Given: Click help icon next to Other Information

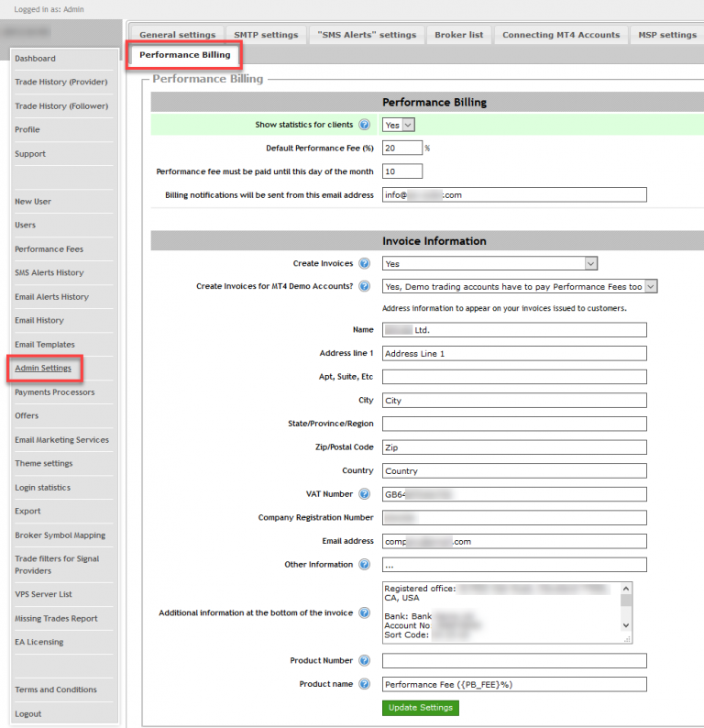Looking at the screenshot, I should (365, 565).
